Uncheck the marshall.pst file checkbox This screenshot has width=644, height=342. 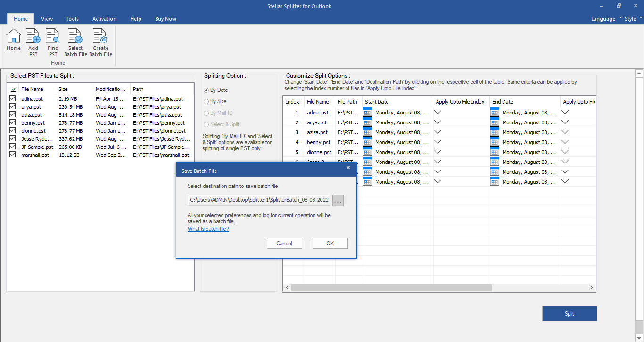tap(13, 155)
